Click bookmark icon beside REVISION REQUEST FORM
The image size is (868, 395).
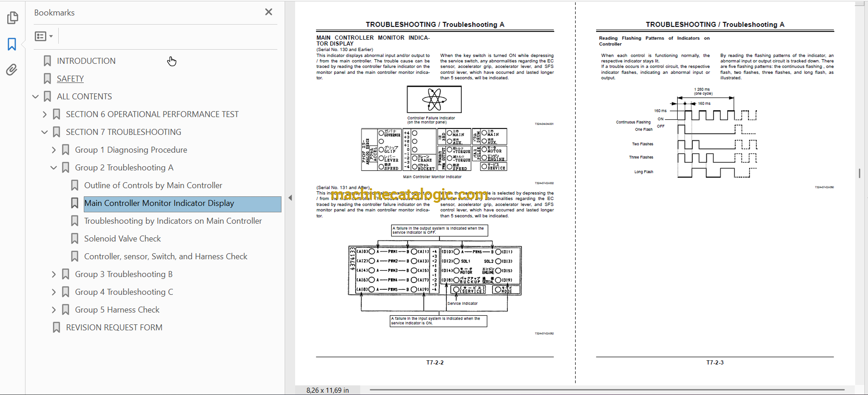tap(56, 327)
